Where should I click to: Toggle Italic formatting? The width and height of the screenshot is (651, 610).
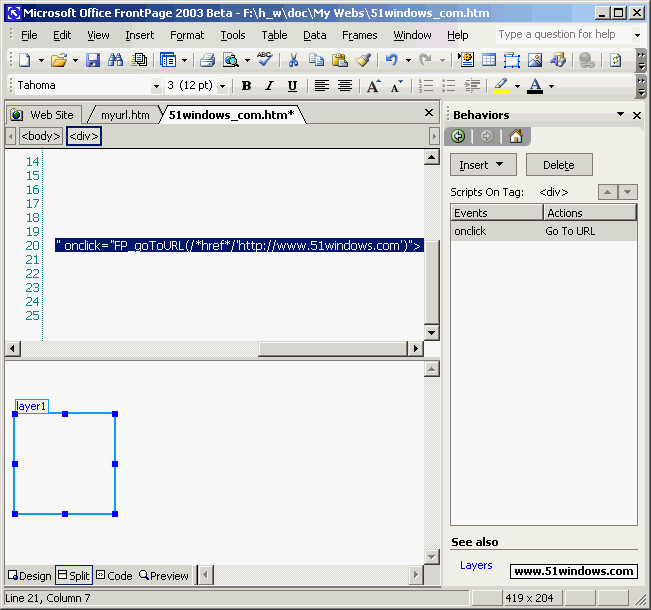tap(269, 86)
